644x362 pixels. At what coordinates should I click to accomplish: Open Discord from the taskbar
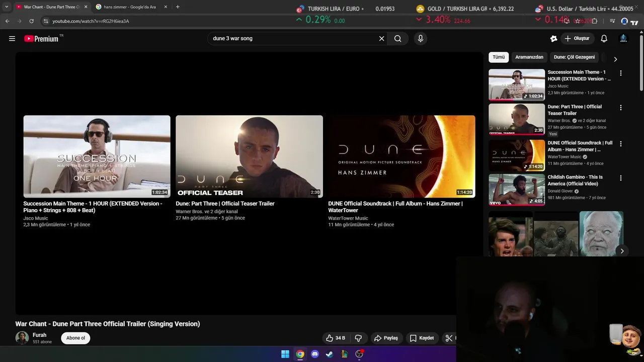[315, 354]
